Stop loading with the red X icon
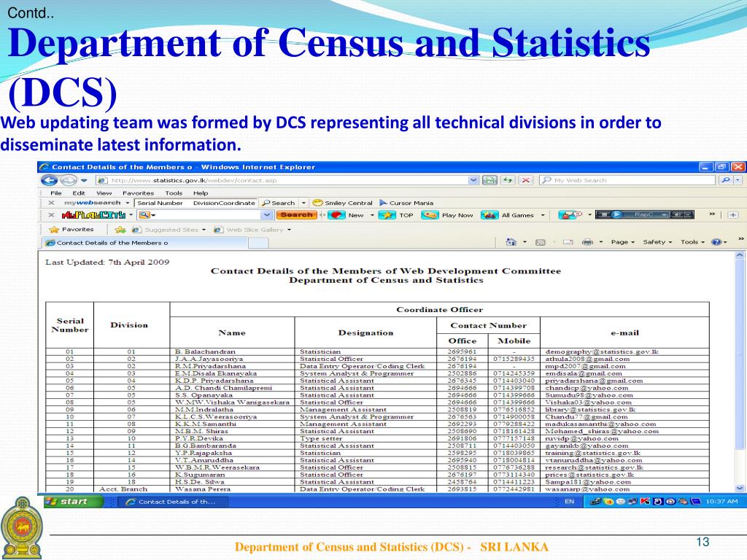 click(525, 181)
